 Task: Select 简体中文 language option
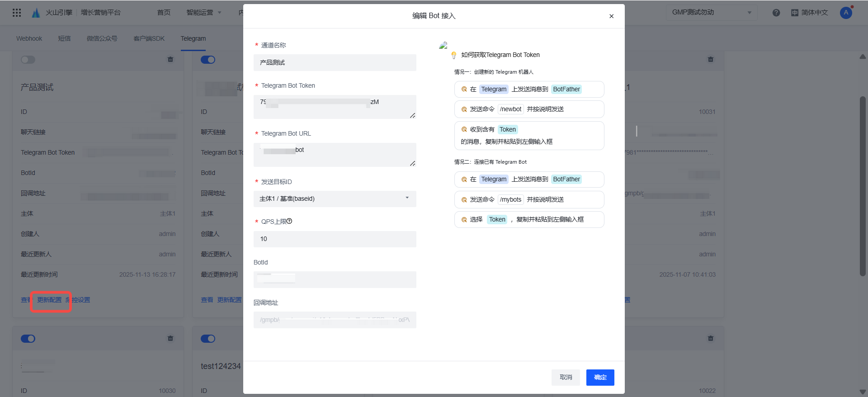(x=815, y=13)
